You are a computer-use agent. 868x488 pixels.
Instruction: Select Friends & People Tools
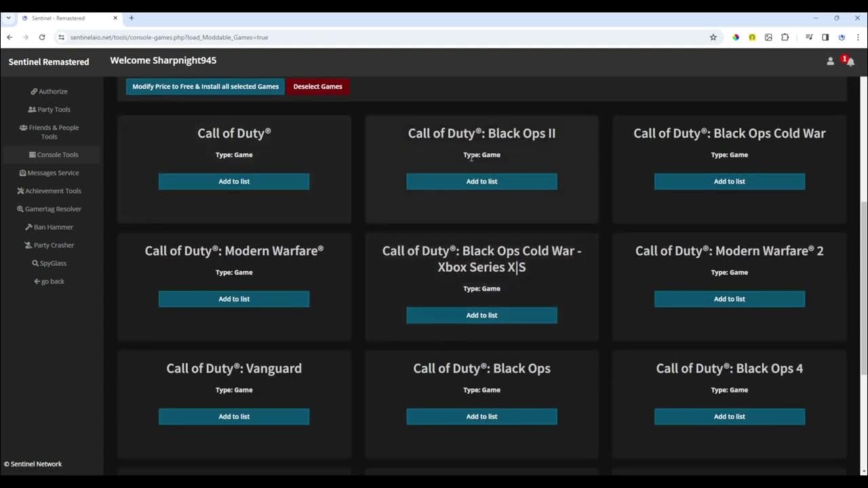(49, 131)
